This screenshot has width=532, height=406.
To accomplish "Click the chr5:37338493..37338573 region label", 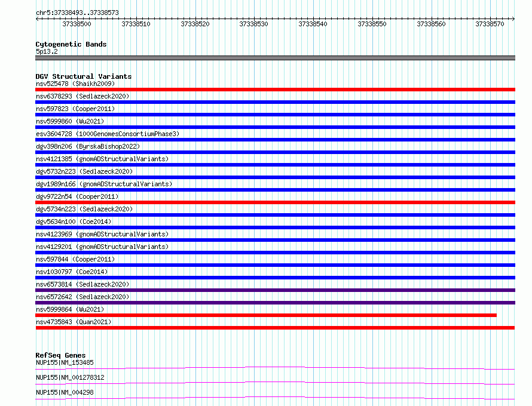I will coord(77,13).
